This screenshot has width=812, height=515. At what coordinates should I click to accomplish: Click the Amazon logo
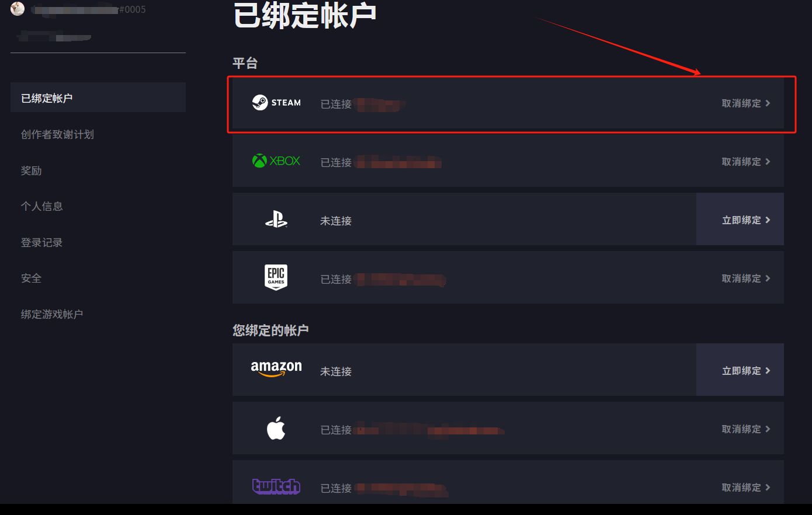coord(276,368)
